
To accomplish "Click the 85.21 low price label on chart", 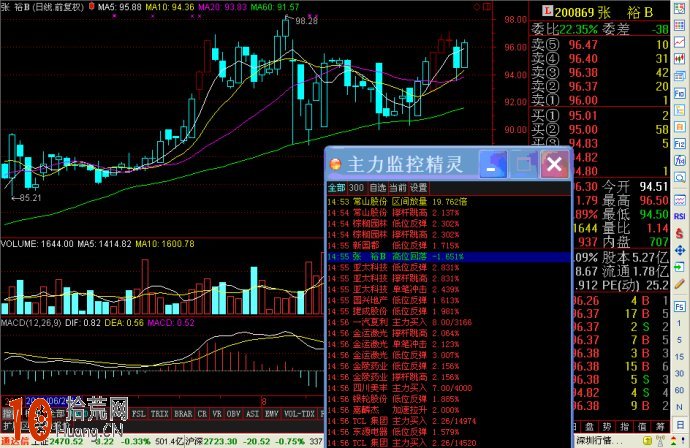I will [30, 198].
